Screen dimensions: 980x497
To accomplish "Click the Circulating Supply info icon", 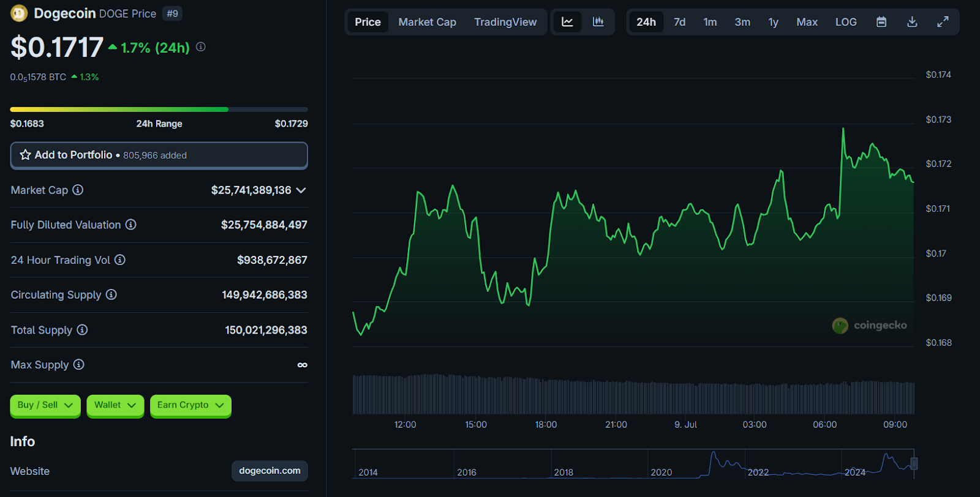I will (111, 294).
